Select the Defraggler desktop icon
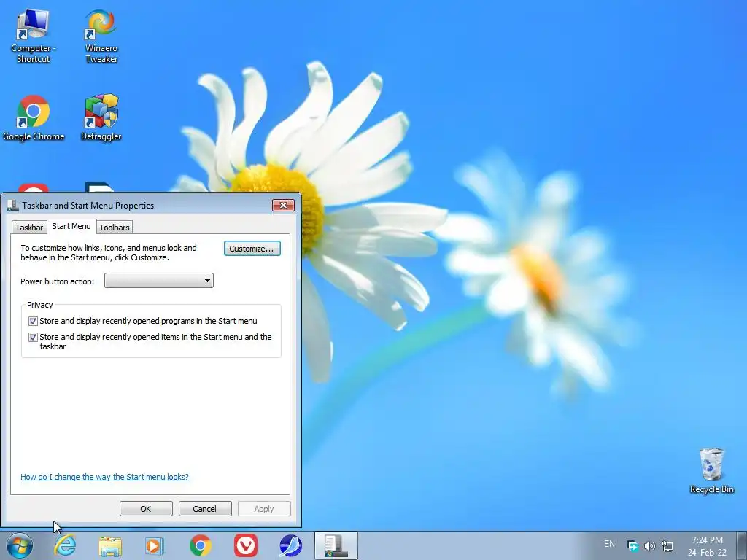The height and width of the screenshot is (560, 747). point(101,118)
